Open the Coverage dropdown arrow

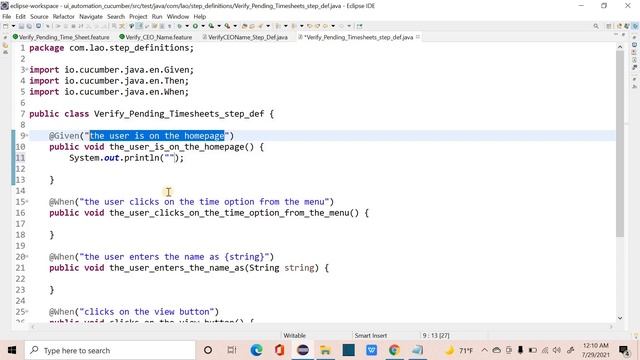[x=219, y=26]
